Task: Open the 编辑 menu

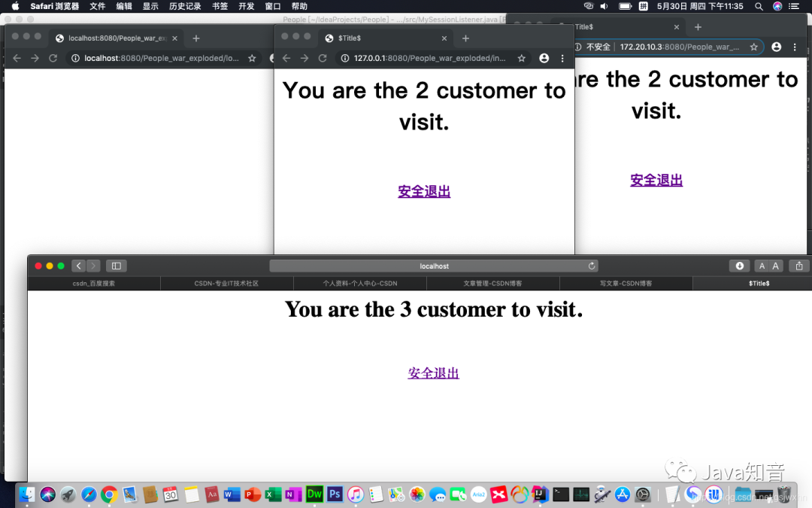Action: click(x=124, y=6)
